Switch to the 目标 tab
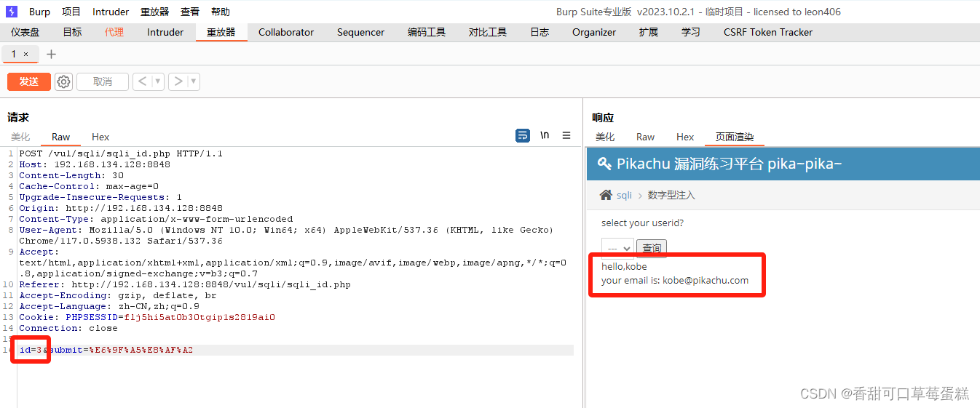980x408 pixels. [x=72, y=32]
